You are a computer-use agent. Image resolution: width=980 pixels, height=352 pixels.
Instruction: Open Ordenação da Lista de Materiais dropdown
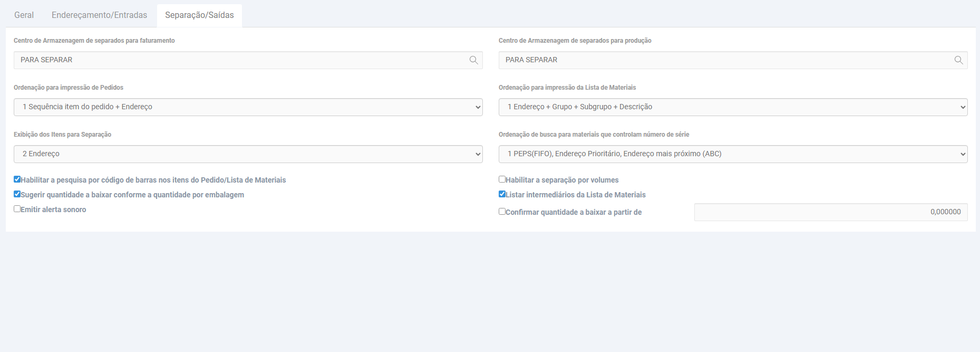click(733, 107)
